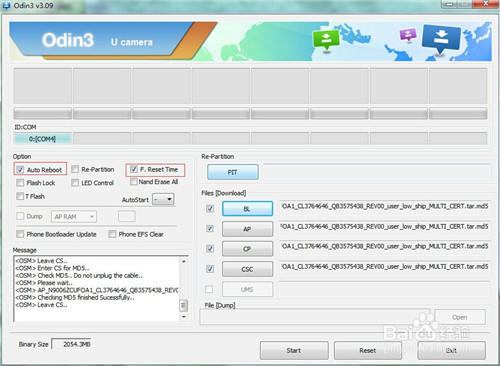The height and width of the screenshot is (366, 500).
Task: Check the Nand Erase All option
Action: click(134, 182)
